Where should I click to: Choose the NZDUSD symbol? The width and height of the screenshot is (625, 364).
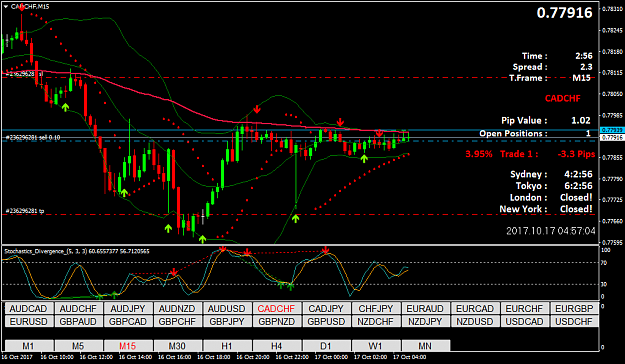[x=475, y=321]
